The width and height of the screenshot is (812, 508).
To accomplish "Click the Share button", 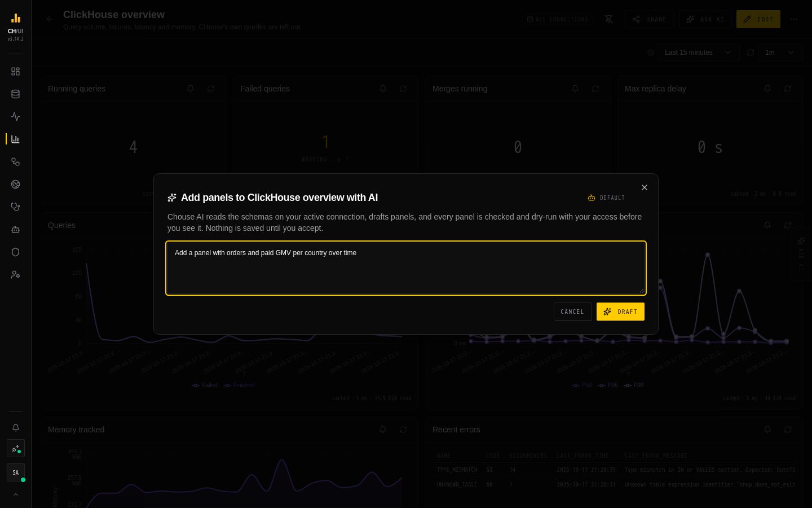I will coord(650,19).
